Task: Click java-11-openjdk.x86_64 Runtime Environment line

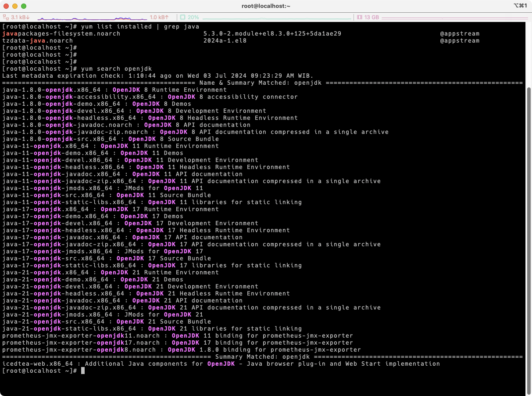Action: click(110, 146)
